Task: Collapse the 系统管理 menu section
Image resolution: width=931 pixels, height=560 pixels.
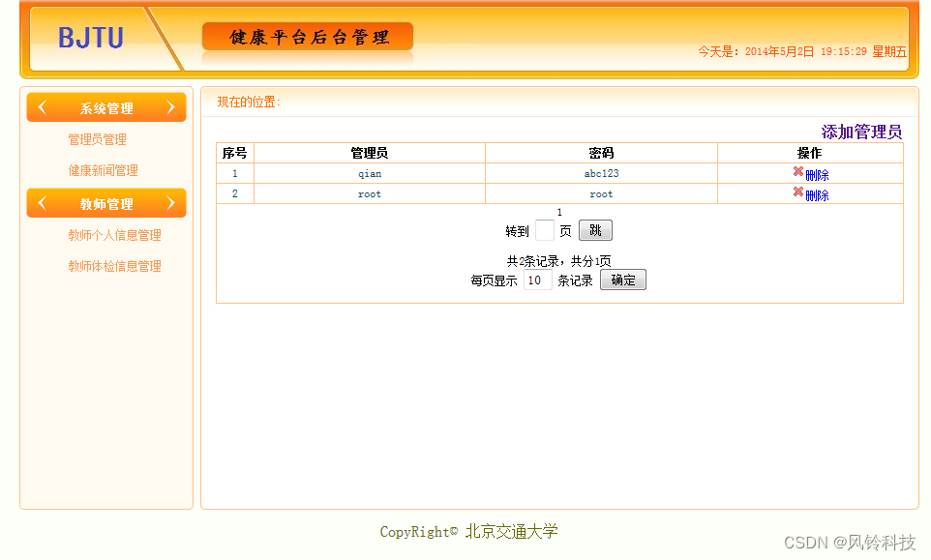Action: click(106, 107)
